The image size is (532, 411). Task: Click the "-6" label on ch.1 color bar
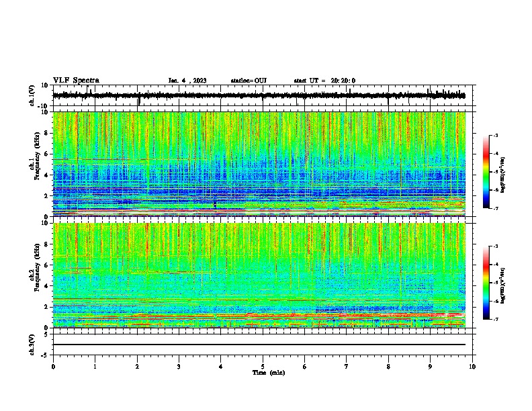click(x=496, y=190)
